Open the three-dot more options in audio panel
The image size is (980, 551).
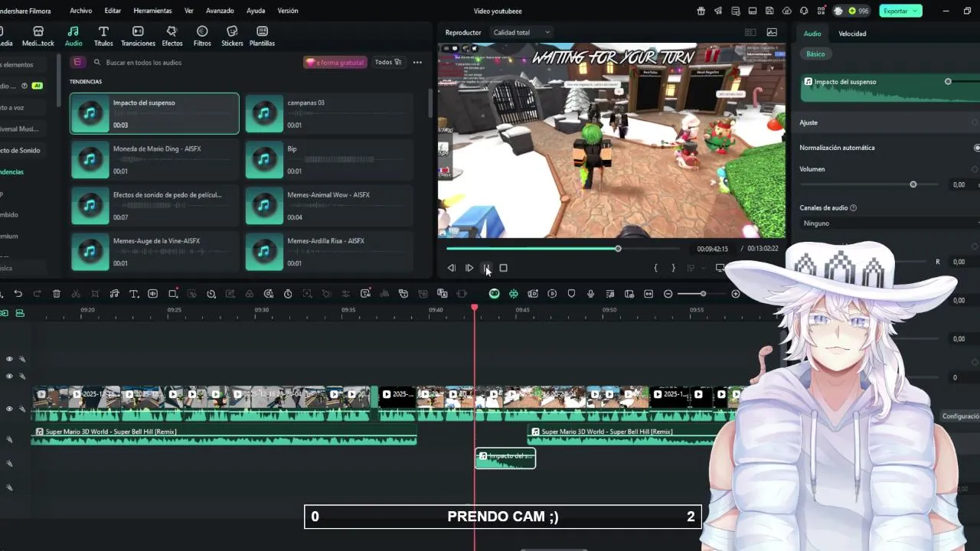417,62
